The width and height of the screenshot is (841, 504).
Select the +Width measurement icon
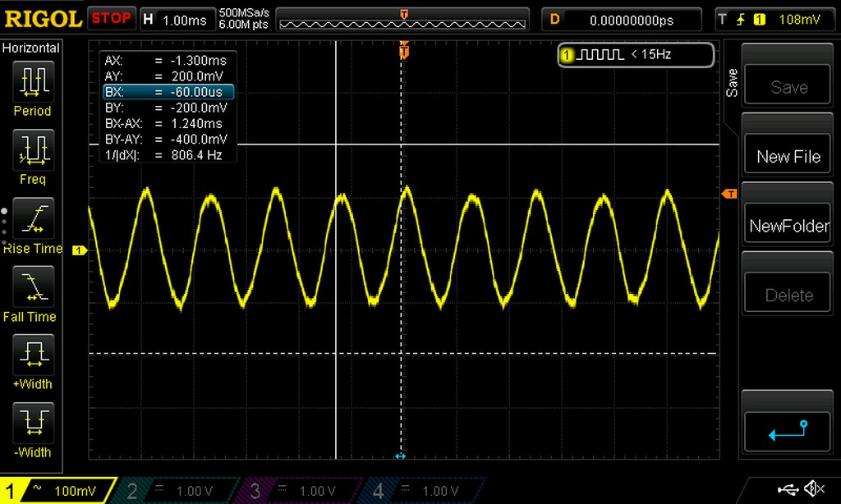(33, 355)
